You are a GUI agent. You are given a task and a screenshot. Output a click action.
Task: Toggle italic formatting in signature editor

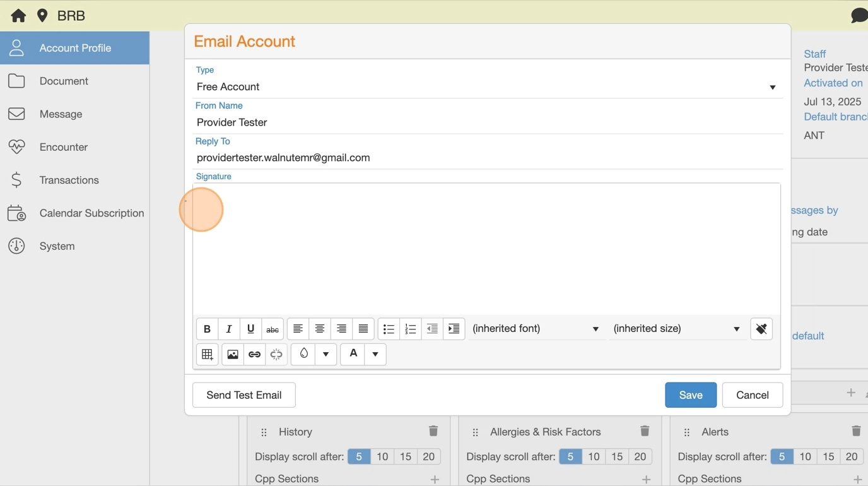(229, 329)
